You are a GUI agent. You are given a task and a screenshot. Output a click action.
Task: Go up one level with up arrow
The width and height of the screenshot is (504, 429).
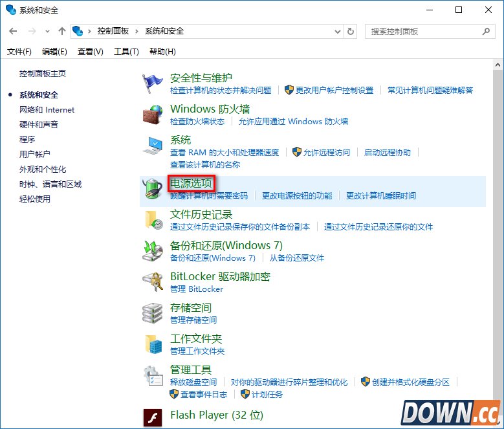coord(62,31)
